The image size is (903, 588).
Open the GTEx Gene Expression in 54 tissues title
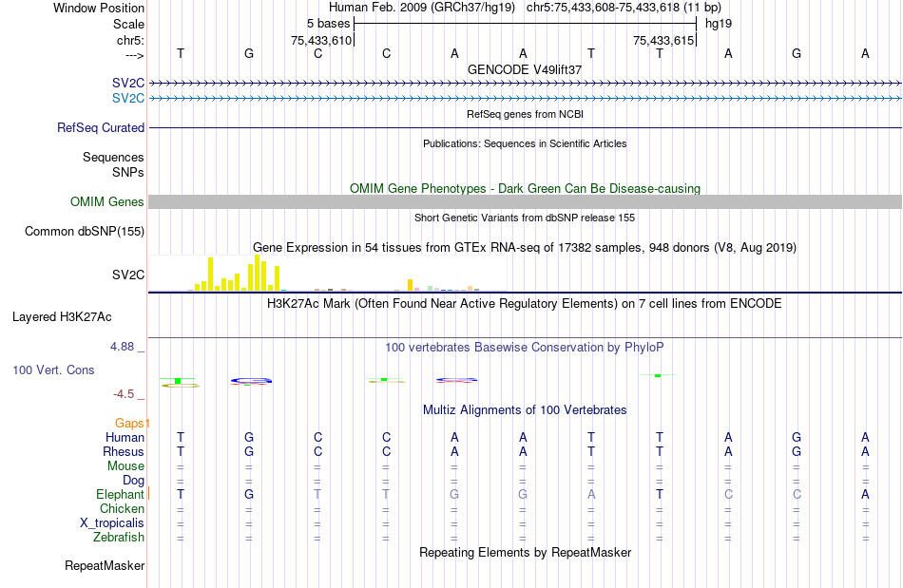(x=525, y=247)
